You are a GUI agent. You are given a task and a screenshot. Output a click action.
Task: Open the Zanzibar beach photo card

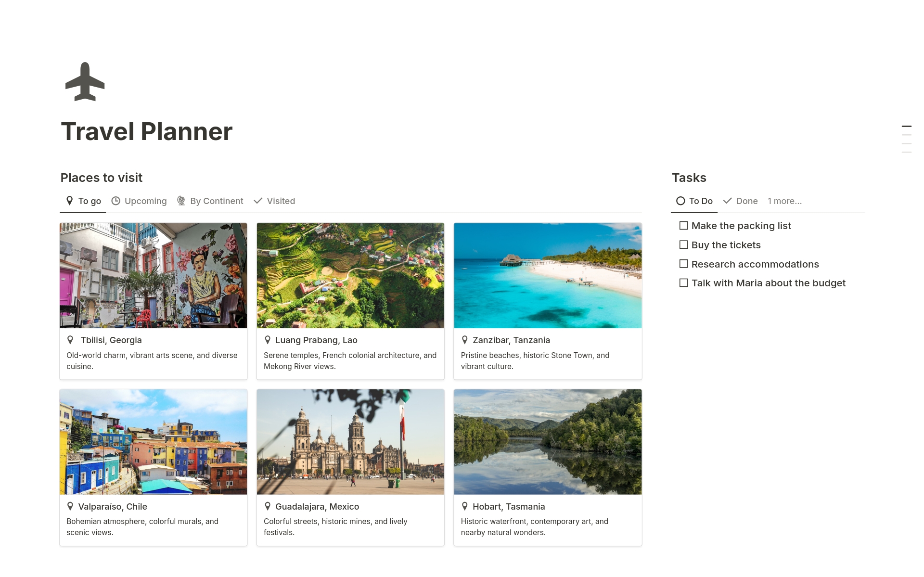click(x=548, y=276)
